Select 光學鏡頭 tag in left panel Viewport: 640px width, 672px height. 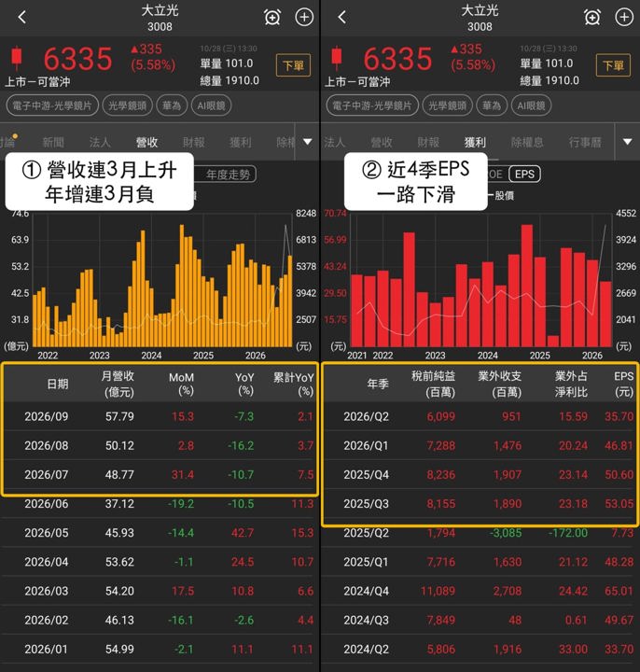point(127,105)
